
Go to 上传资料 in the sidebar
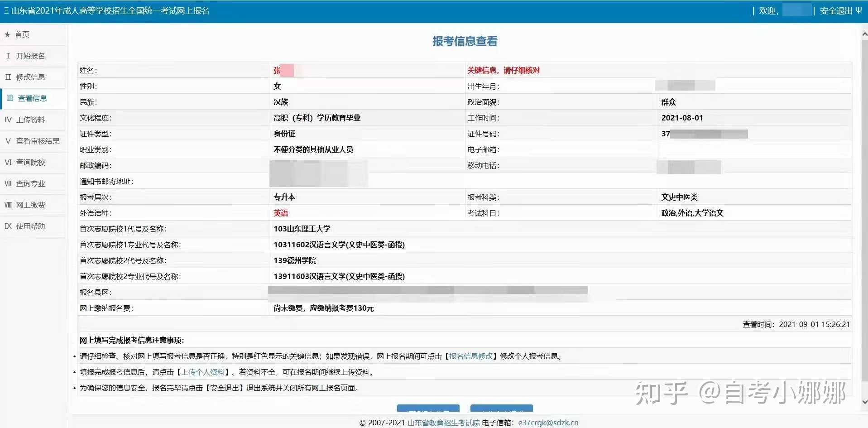[x=34, y=120]
